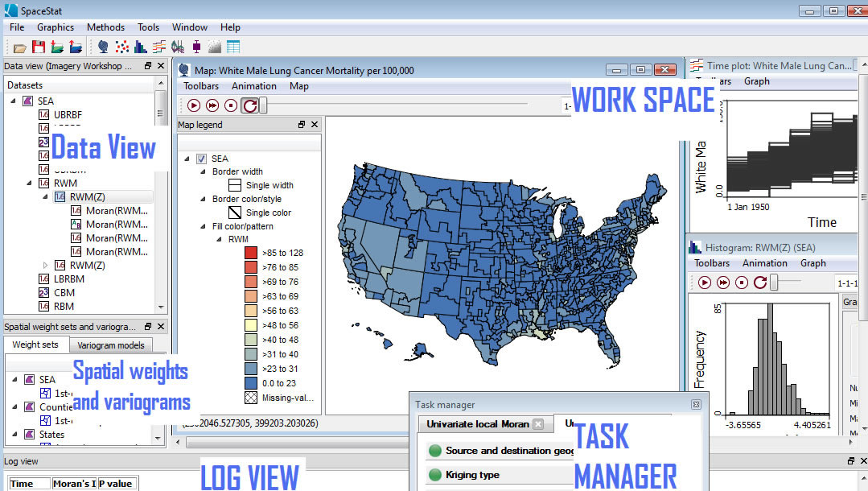Screen dimensions: 868x491
Task: Uncheck the SEA layer checkbox in legend
Action: coord(202,159)
